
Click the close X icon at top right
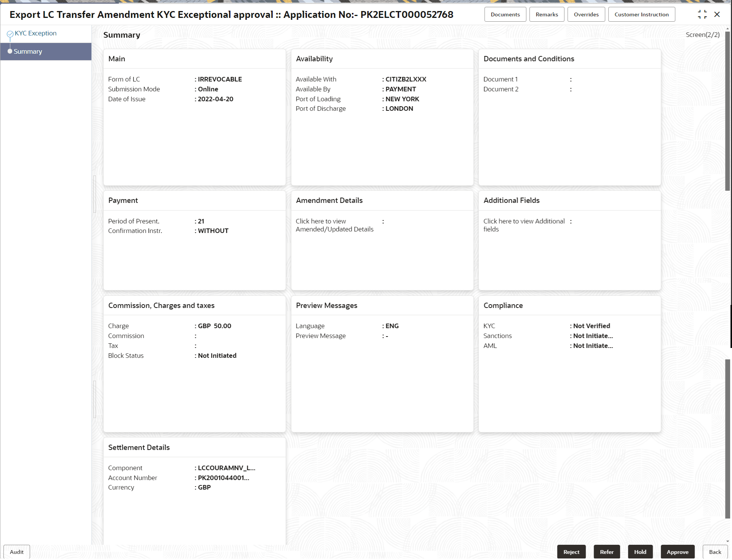pyautogui.click(x=718, y=14)
